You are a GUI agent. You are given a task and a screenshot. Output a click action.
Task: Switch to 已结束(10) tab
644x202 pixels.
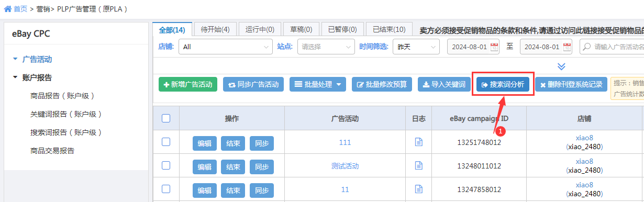[388, 29]
